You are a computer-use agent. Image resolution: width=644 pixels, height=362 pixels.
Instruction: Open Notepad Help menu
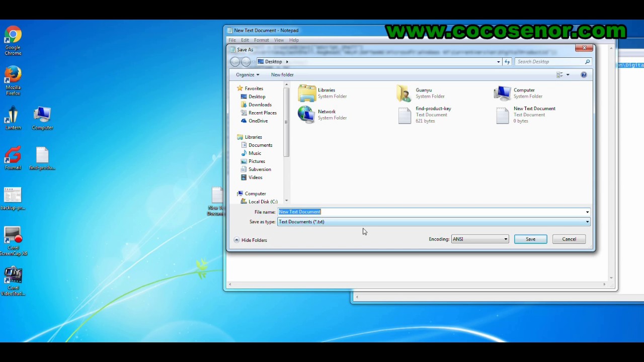(294, 40)
